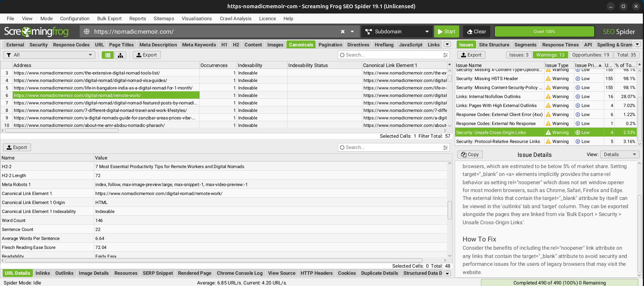644x286 pixels.
Task: Click warning icon on Unsafe Cross-Origin Links row
Action: click(548, 133)
